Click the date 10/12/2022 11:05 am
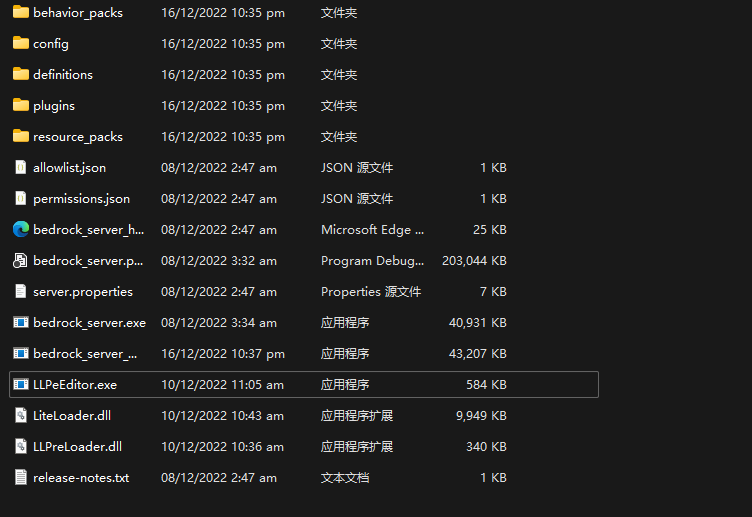The height and width of the screenshot is (517, 752). click(223, 385)
